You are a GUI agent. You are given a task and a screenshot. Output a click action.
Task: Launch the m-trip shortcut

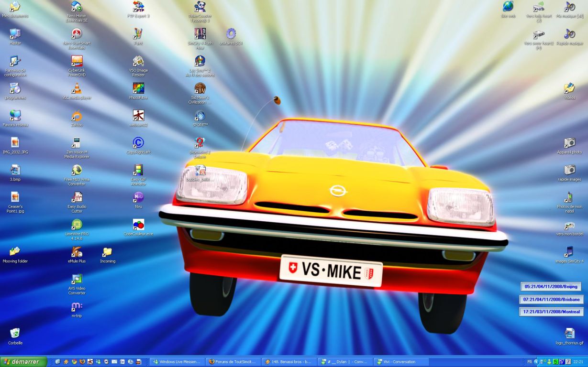(77, 306)
